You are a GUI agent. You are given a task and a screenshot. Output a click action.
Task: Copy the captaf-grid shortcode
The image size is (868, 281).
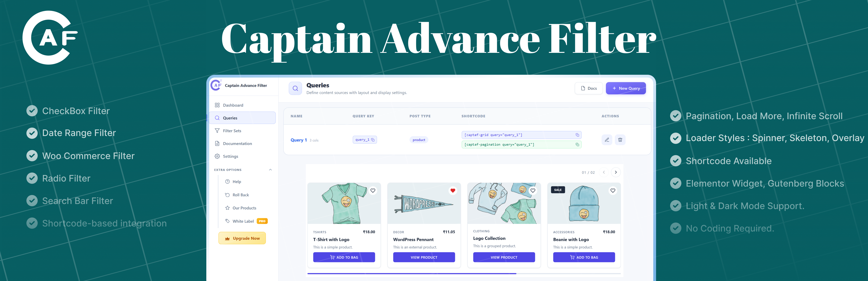click(577, 135)
